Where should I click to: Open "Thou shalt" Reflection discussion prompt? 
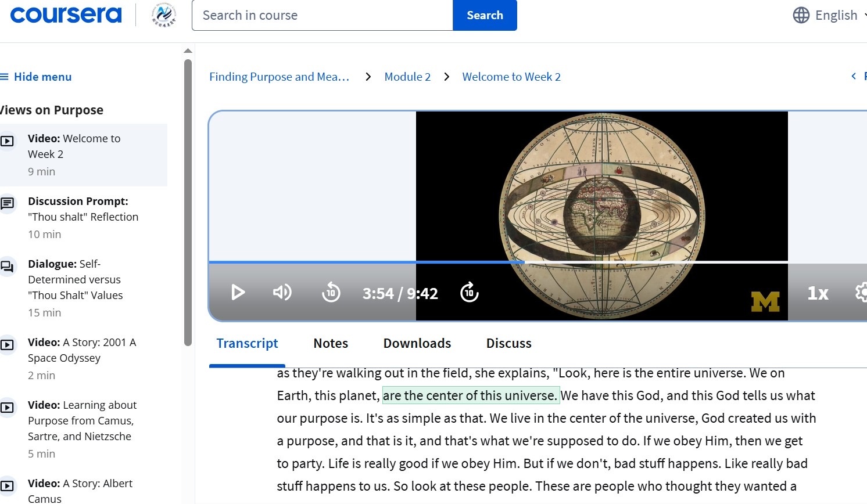click(x=83, y=217)
